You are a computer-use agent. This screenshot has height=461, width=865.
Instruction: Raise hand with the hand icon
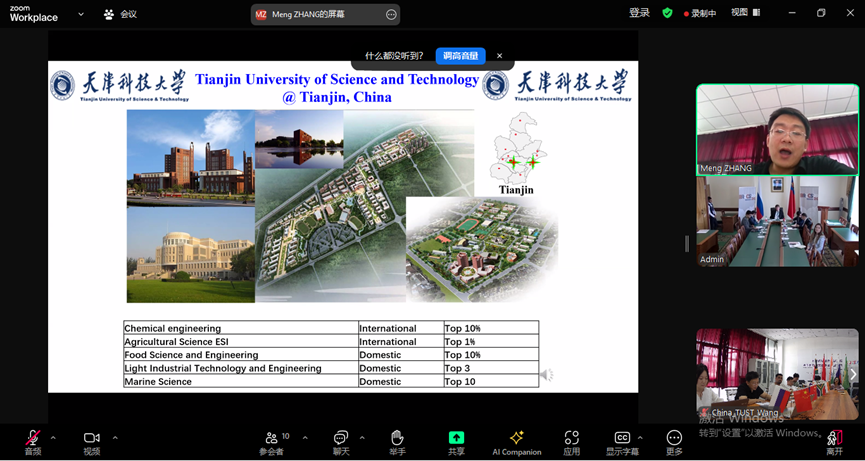[397, 438]
